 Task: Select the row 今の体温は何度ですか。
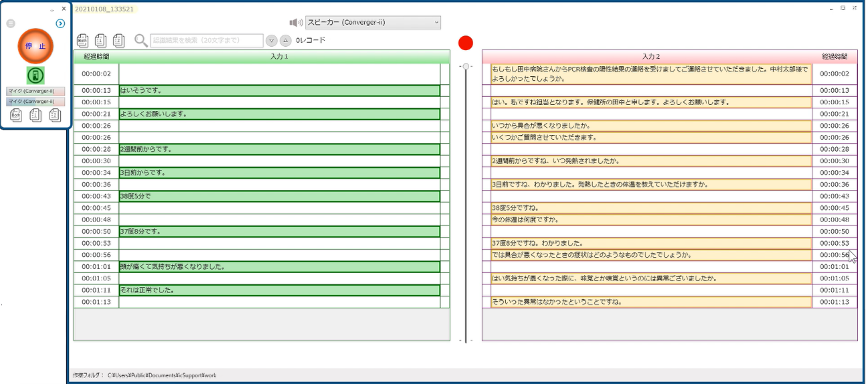(x=651, y=219)
